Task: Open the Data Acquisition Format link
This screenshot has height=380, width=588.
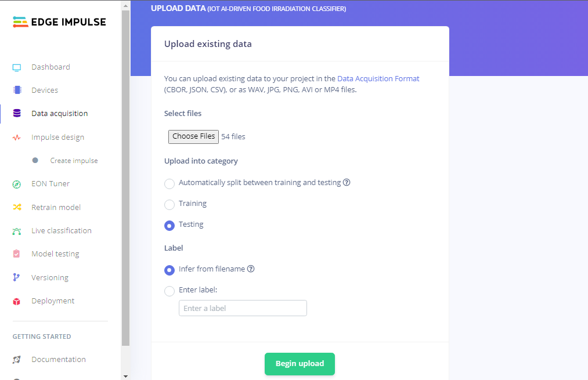Action: coord(378,78)
